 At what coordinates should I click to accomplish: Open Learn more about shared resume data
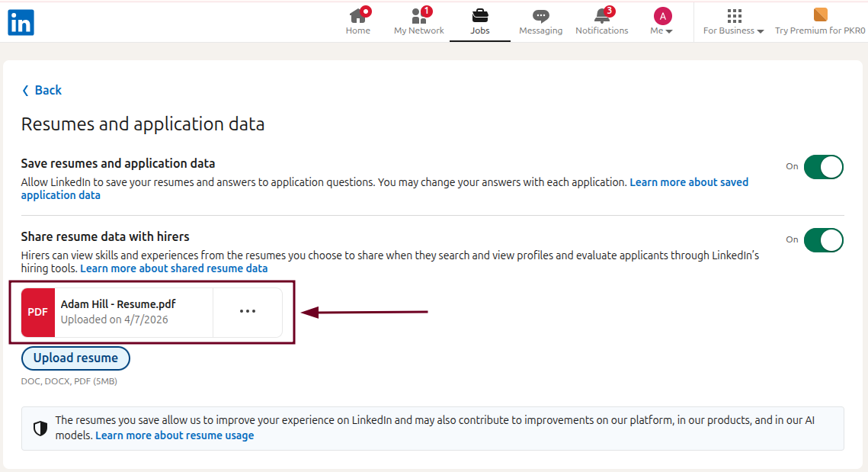(174, 268)
